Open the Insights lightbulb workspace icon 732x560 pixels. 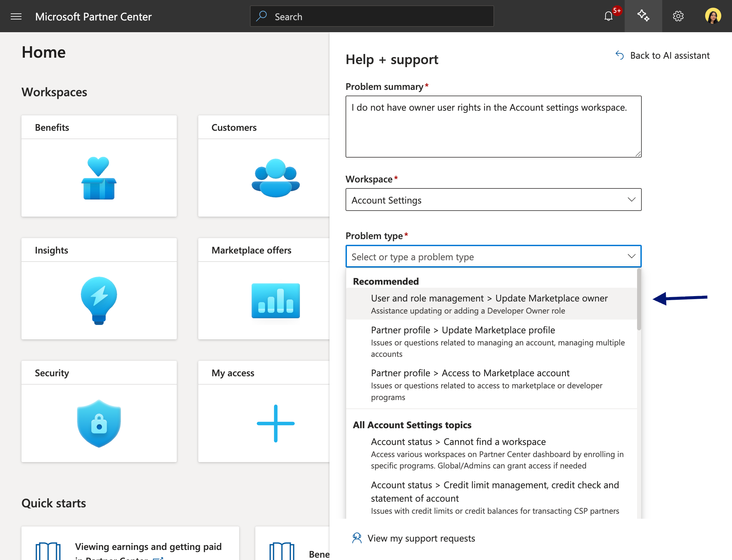point(99,300)
